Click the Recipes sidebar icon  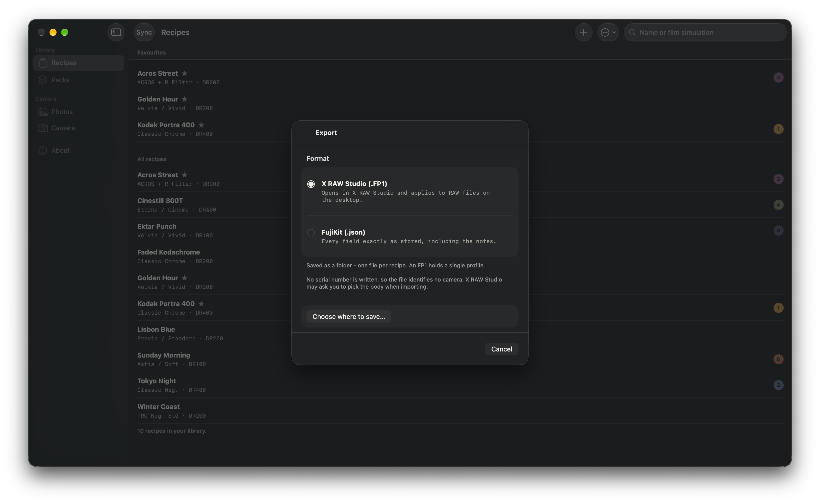43,63
